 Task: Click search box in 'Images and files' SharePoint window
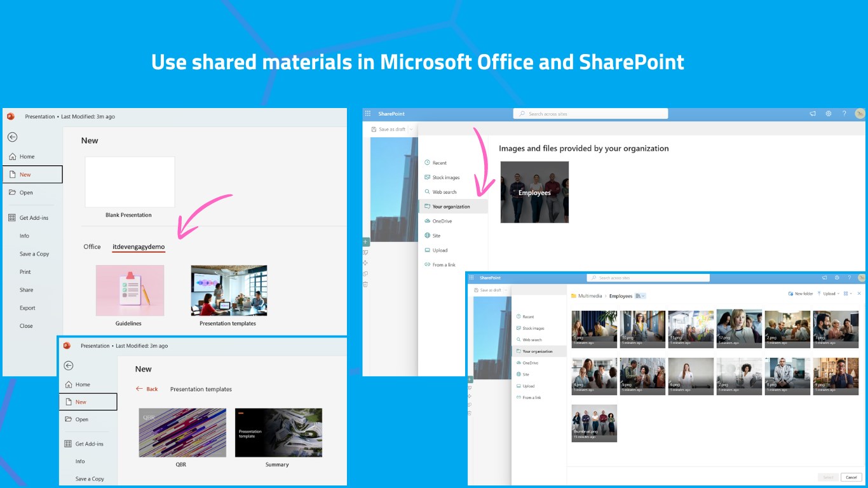coord(590,114)
